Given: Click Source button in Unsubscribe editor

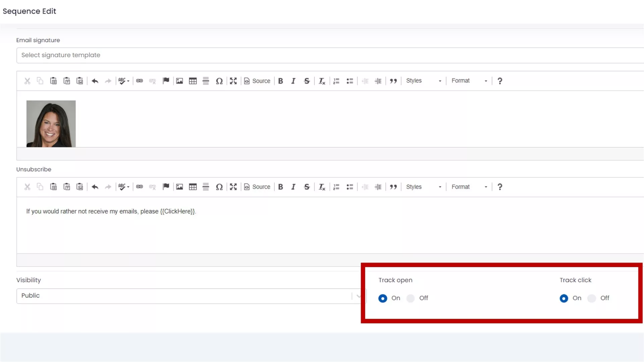Looking at the screenshot, I should (257, 187).
